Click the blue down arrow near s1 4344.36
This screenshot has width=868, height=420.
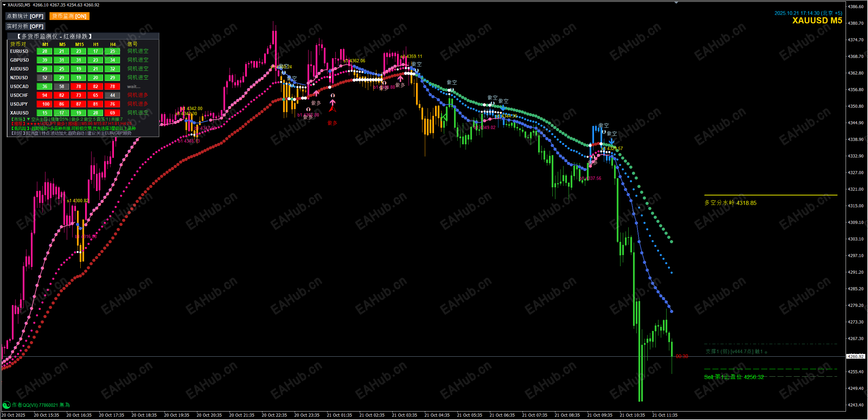pos(503,108)
